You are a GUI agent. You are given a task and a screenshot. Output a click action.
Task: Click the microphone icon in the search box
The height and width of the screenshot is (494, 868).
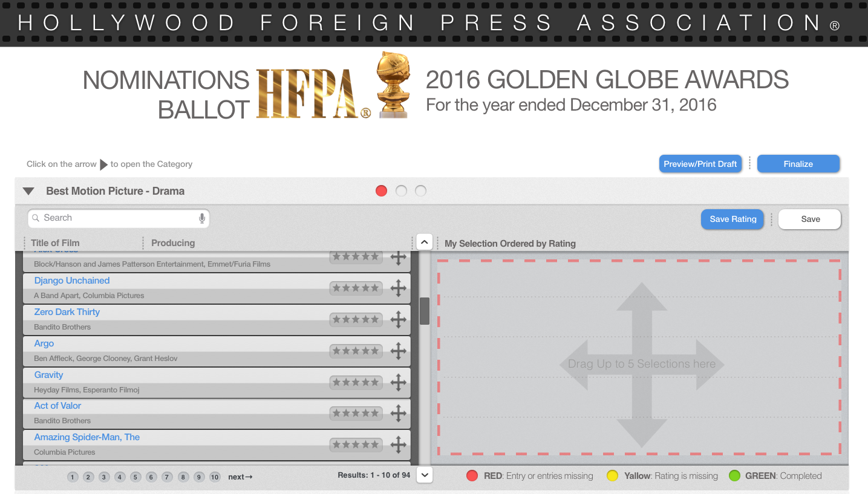pyautogui.click(x=202, y=218)
